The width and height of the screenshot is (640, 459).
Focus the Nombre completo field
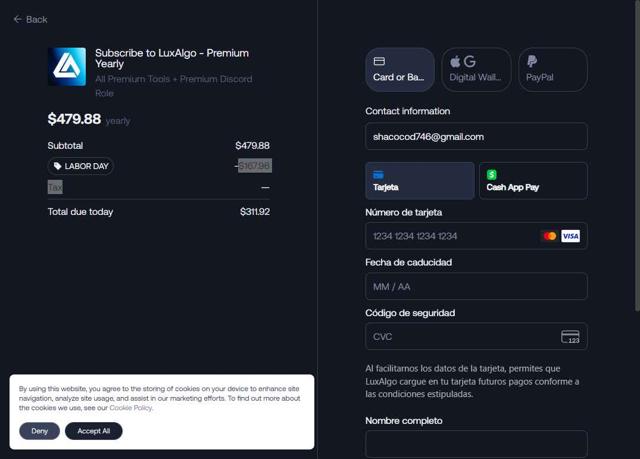(476, 444)
